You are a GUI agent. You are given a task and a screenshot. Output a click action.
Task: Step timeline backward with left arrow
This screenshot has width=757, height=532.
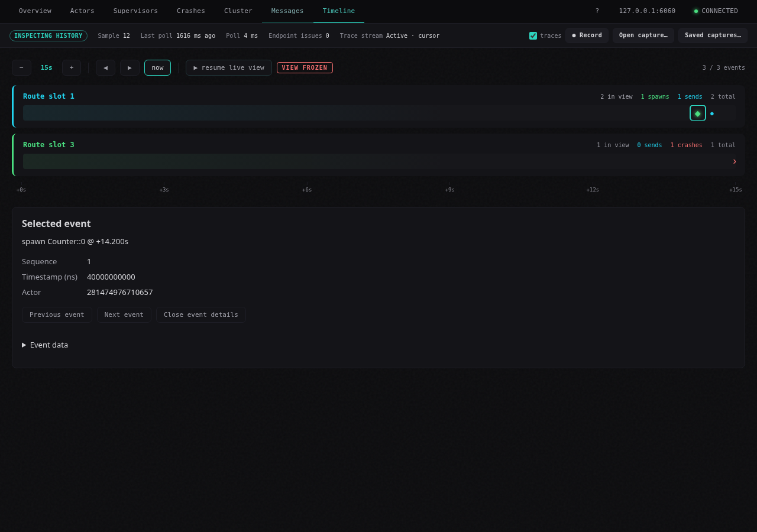(105, 67)
